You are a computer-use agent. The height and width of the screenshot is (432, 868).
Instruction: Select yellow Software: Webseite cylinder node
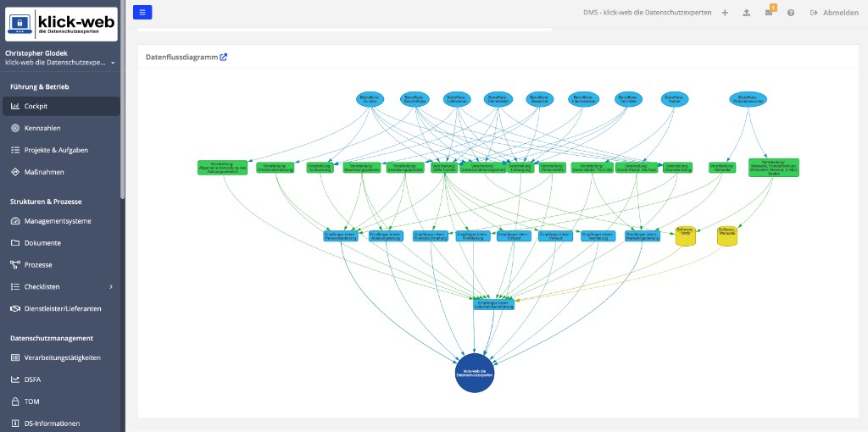point(726,236)
